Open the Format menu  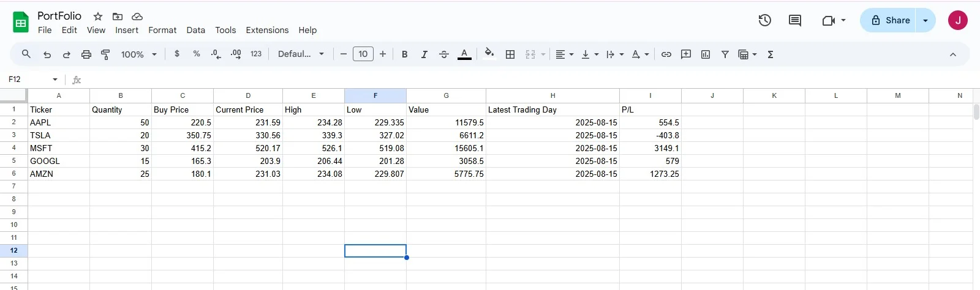[x=162, y=30]
